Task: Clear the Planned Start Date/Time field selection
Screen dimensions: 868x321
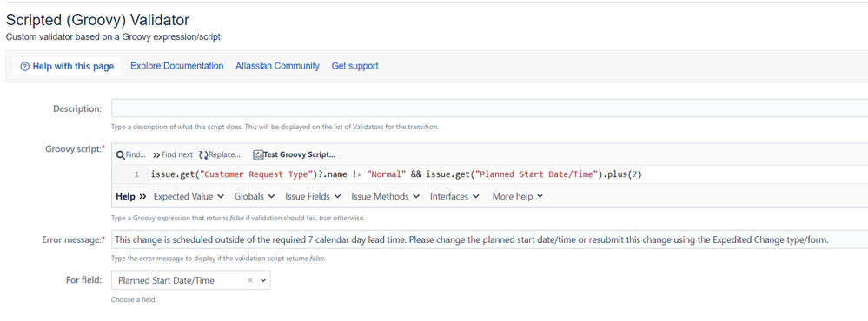Action: click(249, 281)
